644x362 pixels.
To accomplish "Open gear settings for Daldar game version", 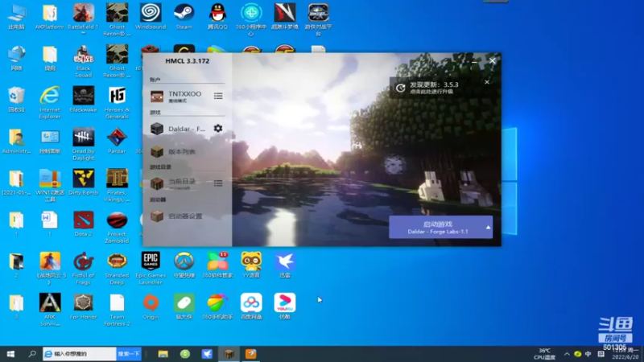I will (218, 129).
